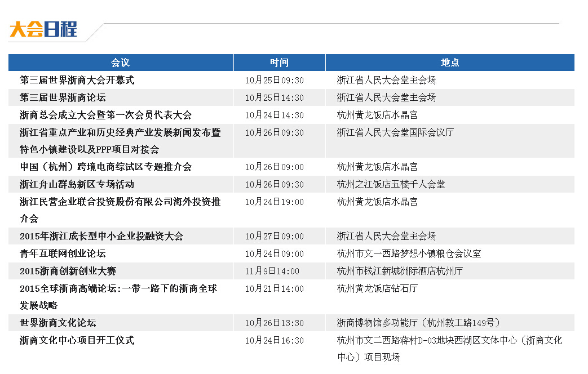Click 中国（杭州）跨境电商综试区专题推介会
Image resolution: width=588 pixels, height=374 pixels.
tap(105, 167)
